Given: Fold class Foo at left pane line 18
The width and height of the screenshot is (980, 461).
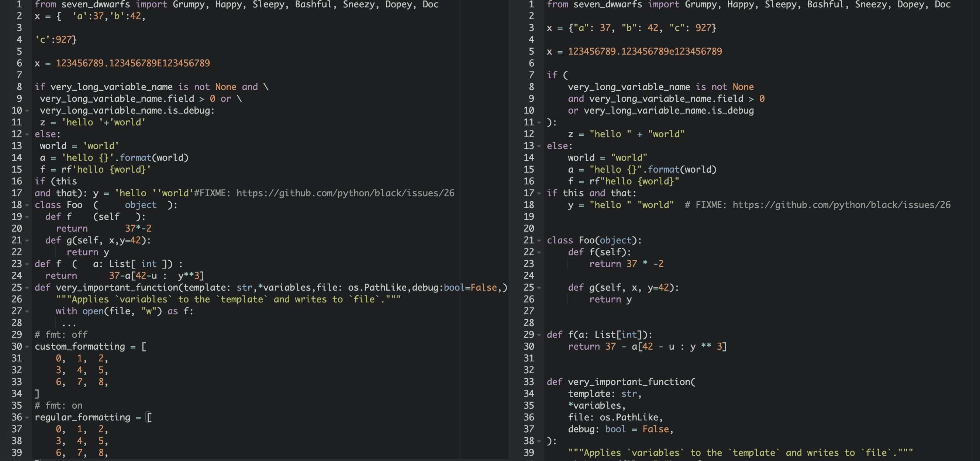Looking at the screenshot, I should [x=27, y=205].
